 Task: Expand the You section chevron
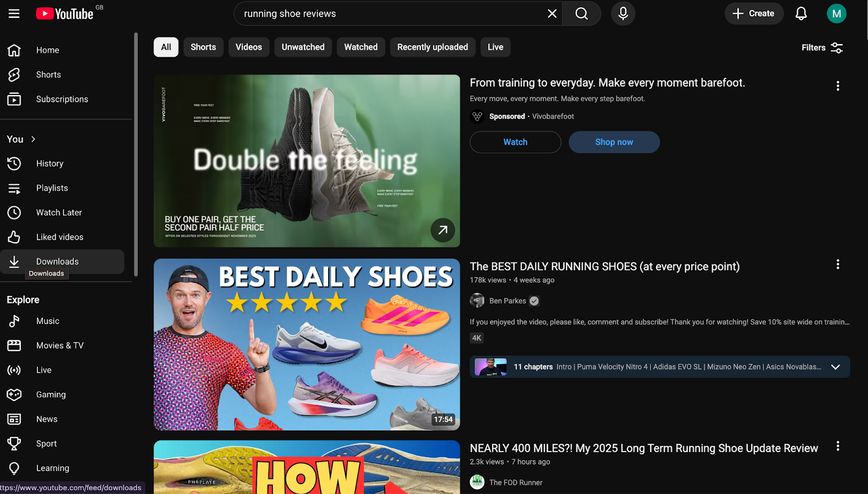pos(33,139)
